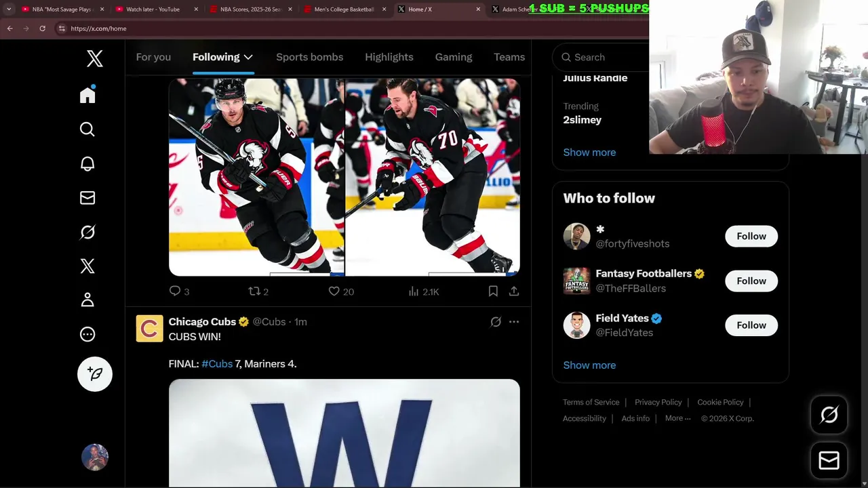The width and height of the screenshot is (868, 488).
Task: Click Grok explain icon on Cubs post
Action: [x=496, y=322]
